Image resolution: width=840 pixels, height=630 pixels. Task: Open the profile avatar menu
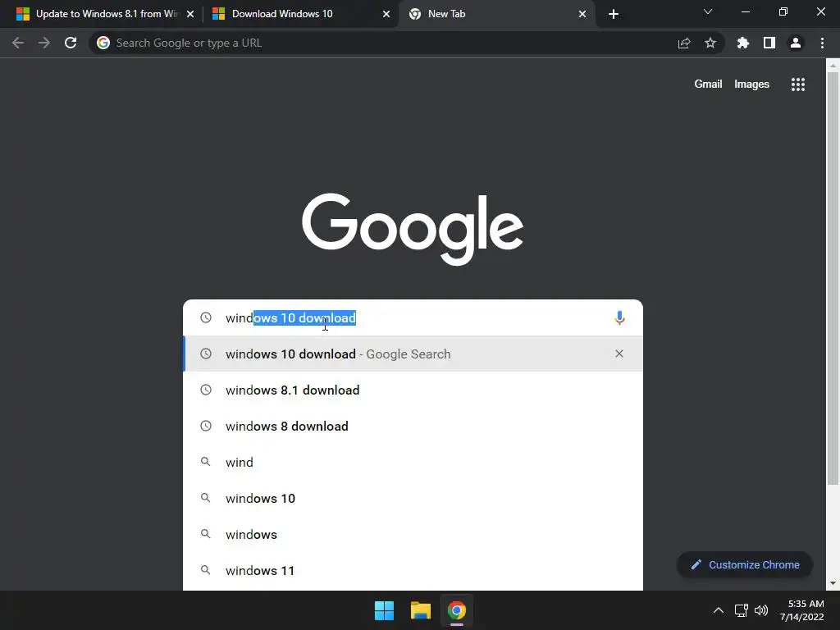(796, 43)
